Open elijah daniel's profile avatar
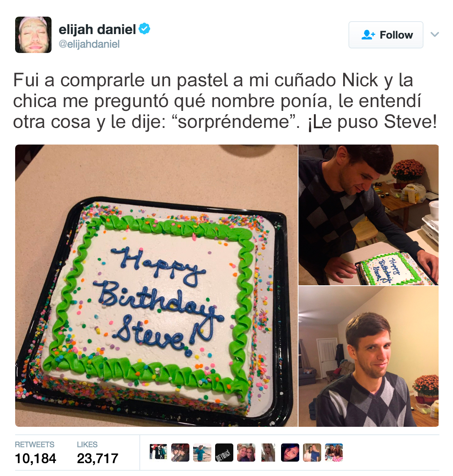Screen dimensions: 453x476 point(33,35)
